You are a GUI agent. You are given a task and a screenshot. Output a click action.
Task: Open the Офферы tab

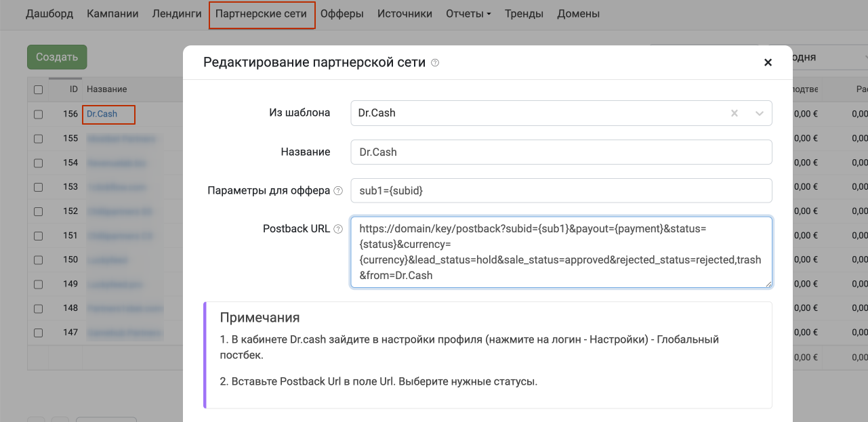coord(342,14)
